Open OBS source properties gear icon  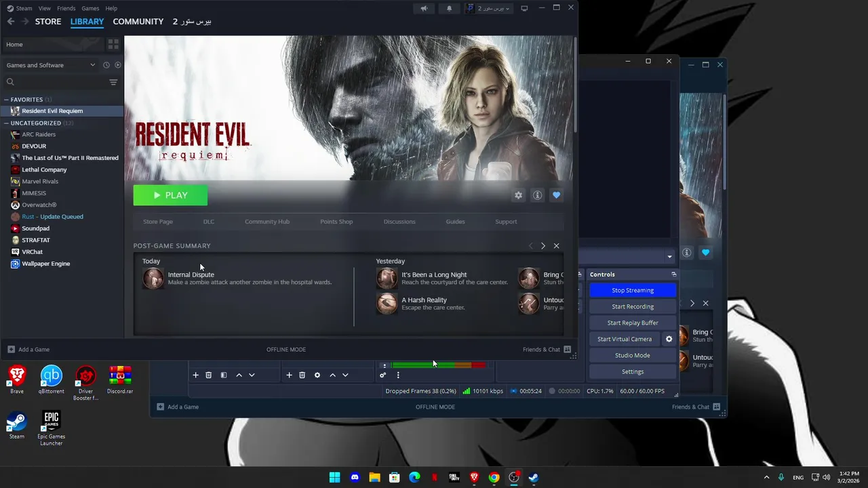(x=317, y=375)
